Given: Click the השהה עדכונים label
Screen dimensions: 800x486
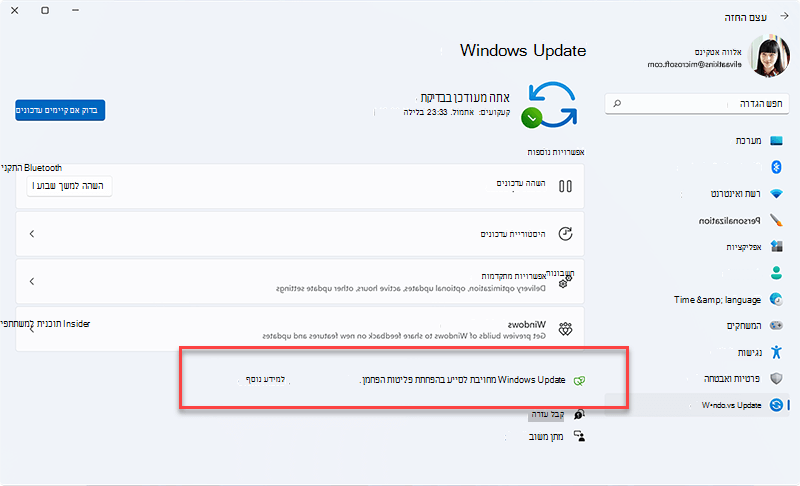Looking at the screenshot, I should (521, 183).
